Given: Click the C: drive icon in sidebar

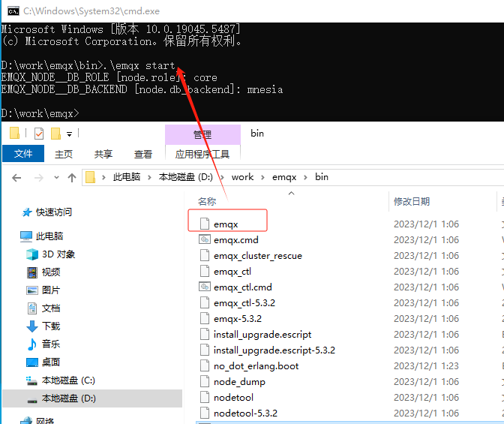Looking at the screenshot, I should click(31, 381).
